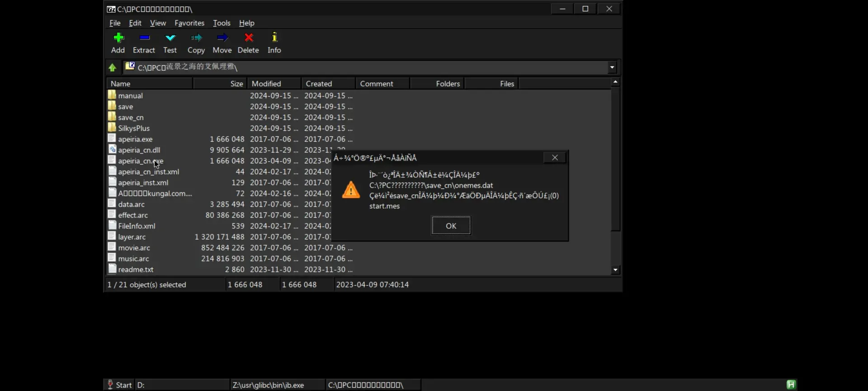Click OK in the warning dialog
This screenshot has width=868, height=391.
point(451,226)
